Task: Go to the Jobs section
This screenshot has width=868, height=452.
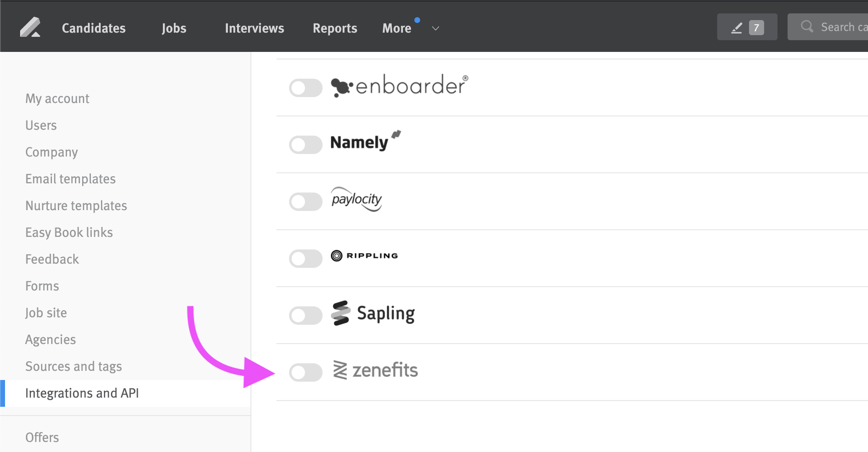Action: [x=174, y=28]
